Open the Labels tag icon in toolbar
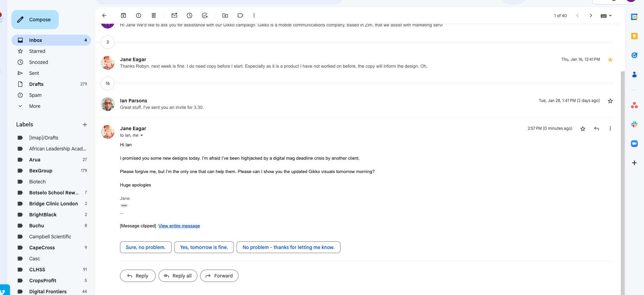Image resolution: width=644 pixels, height=295 pixels. pos(240,15)
